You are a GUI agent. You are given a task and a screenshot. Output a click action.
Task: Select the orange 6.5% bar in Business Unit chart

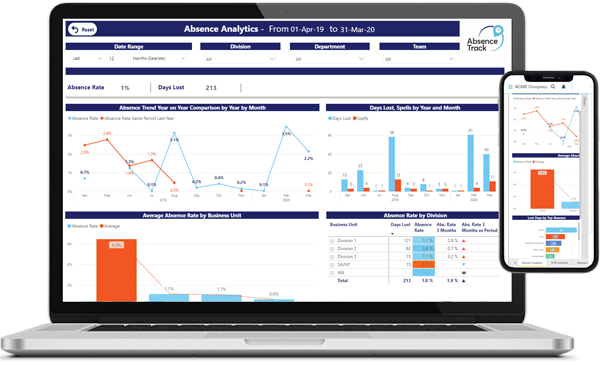[116, 270]
